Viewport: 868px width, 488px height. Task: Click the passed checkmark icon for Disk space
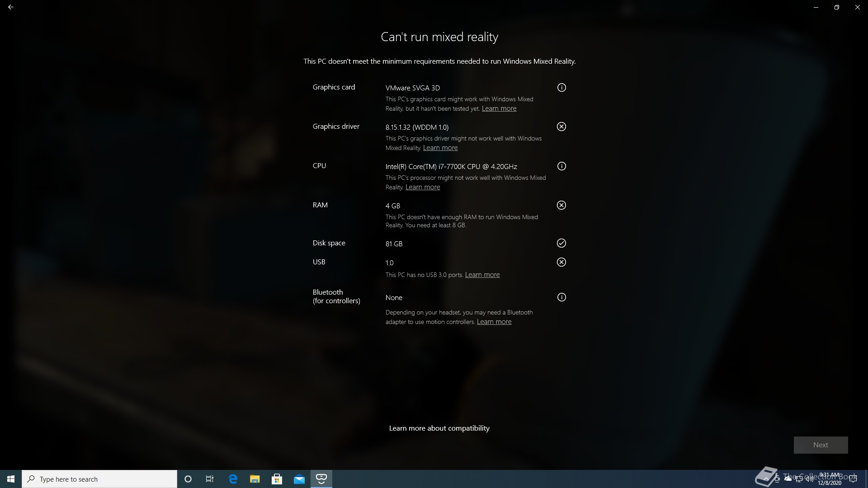tap(561, 243)
